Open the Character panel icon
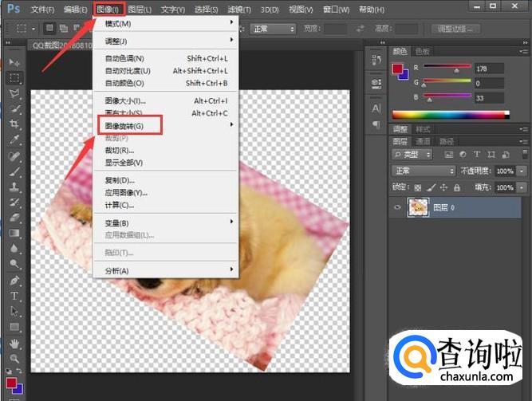 [376, 108]
